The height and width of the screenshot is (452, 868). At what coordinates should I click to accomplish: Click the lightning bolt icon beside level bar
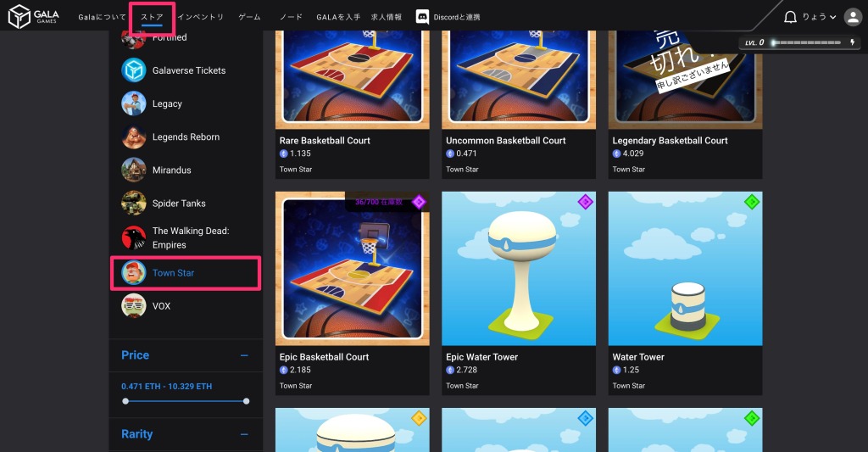coord(853,42)
